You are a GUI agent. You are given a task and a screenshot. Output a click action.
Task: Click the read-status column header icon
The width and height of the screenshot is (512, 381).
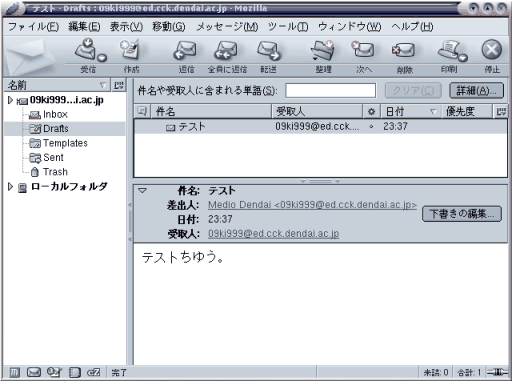pos(371,111)
